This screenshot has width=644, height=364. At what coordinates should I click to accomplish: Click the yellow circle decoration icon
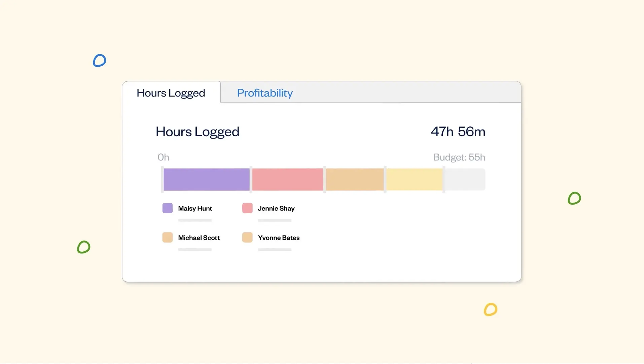(x=491, y=310)
